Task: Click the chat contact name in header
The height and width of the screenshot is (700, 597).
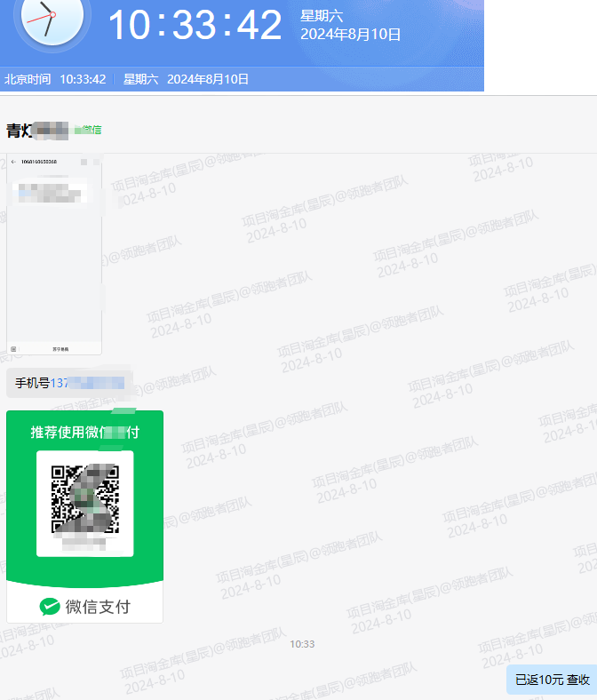Action: point(37,131)
